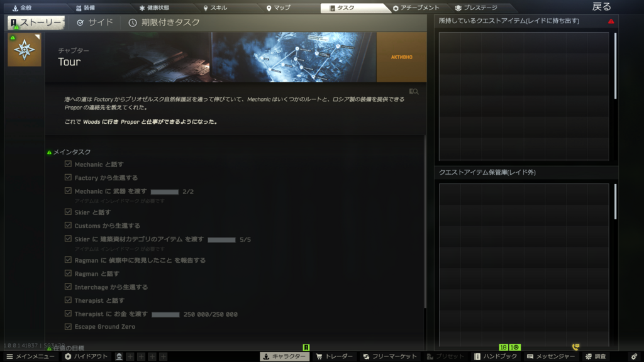
Task: Click the green bookmark icon above キャラクター
Action: click(306, 348)
